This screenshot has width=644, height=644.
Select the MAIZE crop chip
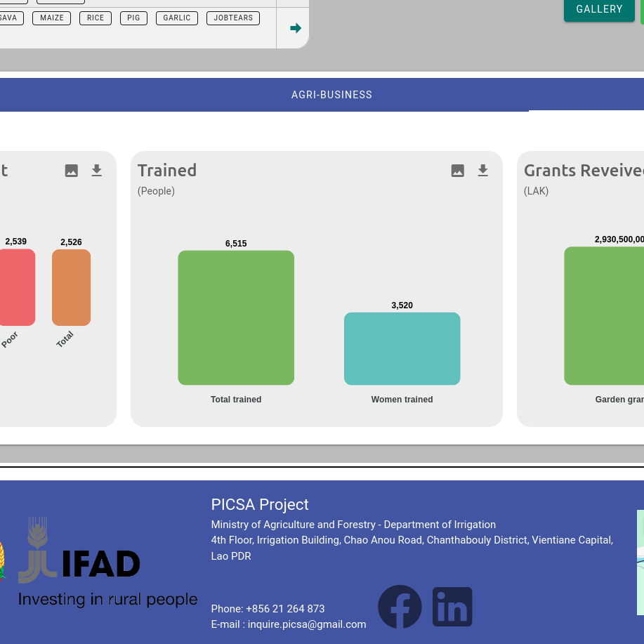tap(52, 18)
